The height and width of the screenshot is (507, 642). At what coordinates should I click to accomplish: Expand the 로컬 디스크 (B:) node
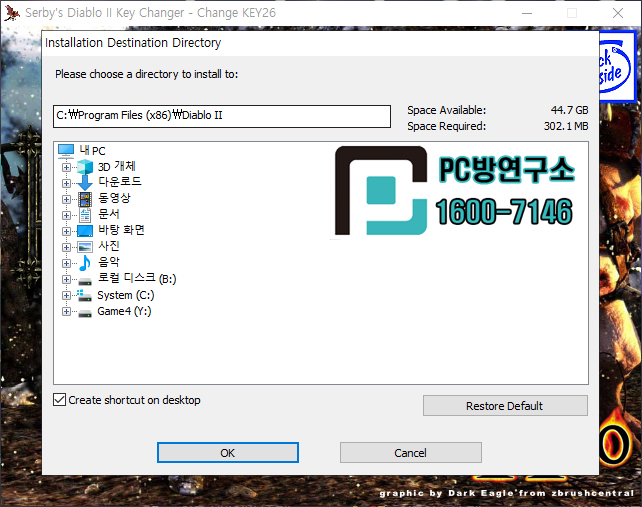pos(66,279)
